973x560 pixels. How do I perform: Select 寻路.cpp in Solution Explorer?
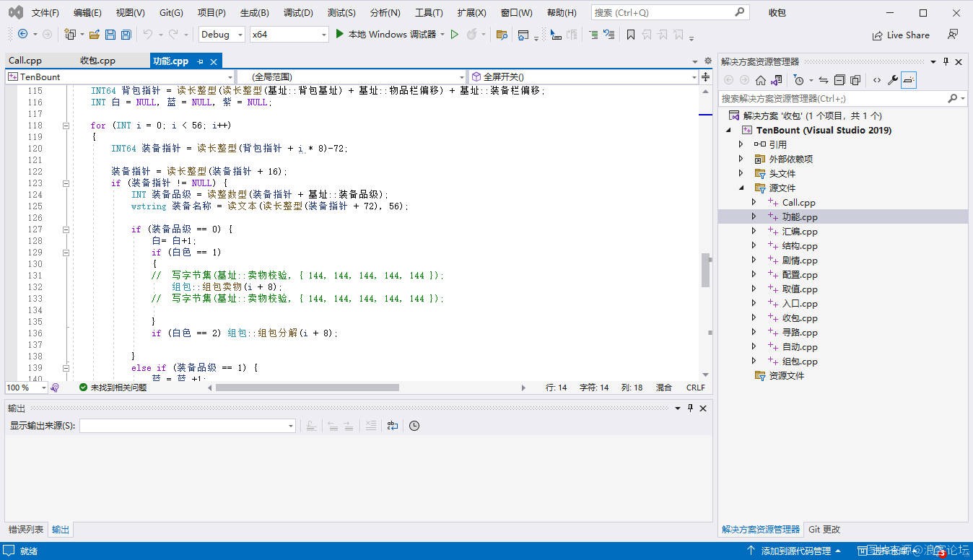[x=799, y=332]
